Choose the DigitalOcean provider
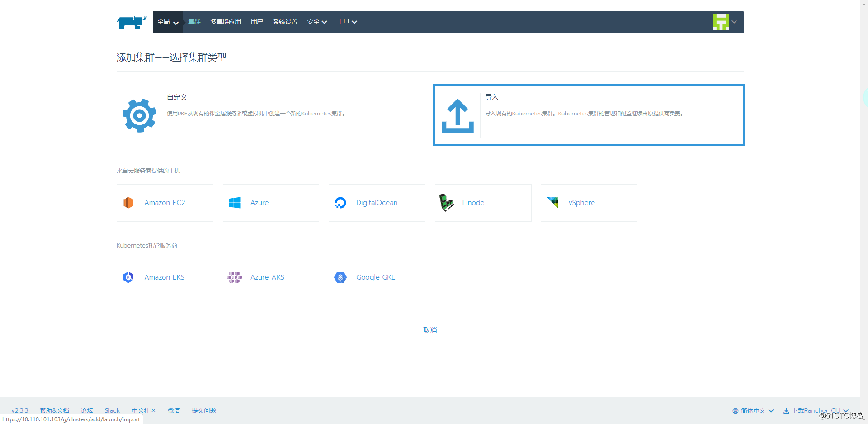The width and height of the screenshot is (868, 424). pos(377,203)
